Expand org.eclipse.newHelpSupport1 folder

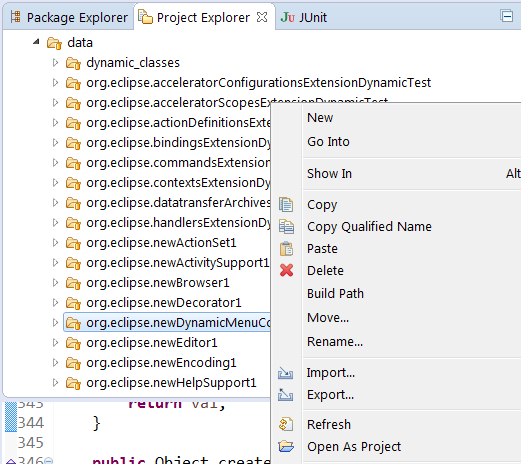tap(55, 383)
